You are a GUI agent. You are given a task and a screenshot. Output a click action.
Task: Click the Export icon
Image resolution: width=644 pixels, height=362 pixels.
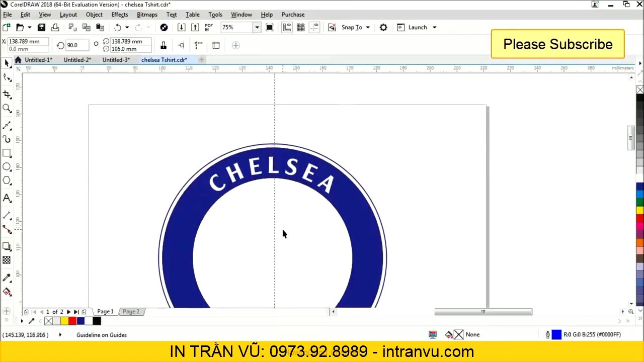point(195,27)
